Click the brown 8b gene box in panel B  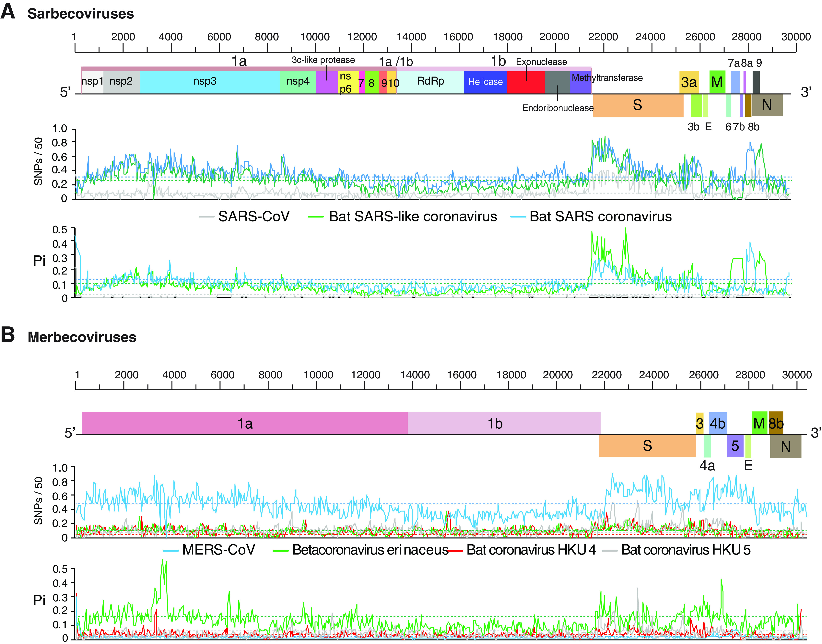[776, 423]
